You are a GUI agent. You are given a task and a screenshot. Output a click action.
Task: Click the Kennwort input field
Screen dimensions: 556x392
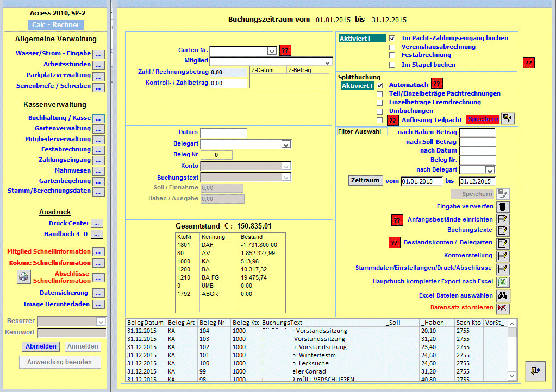coord(72,333)
